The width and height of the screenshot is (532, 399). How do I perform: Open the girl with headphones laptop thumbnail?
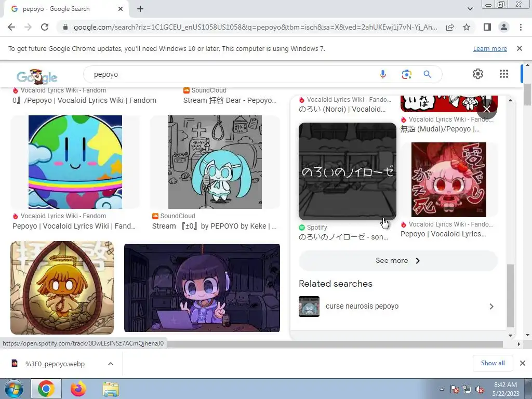(x=202, y=288)
